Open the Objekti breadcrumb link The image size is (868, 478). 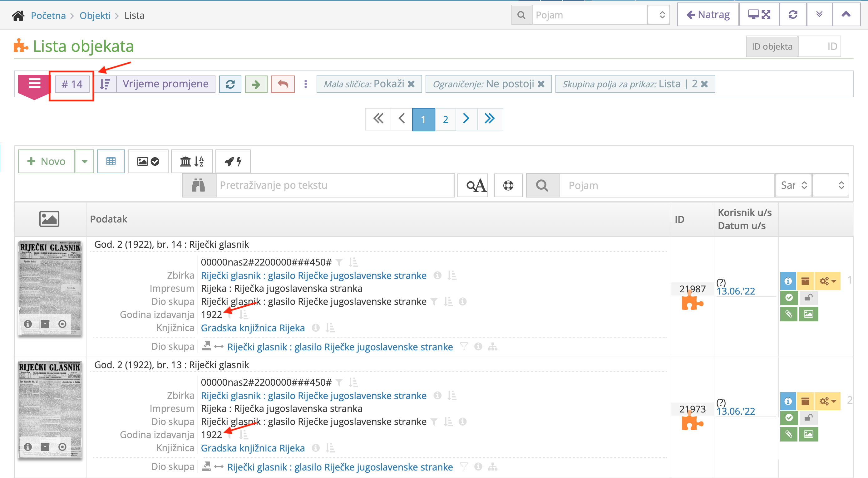pos(95,16)
